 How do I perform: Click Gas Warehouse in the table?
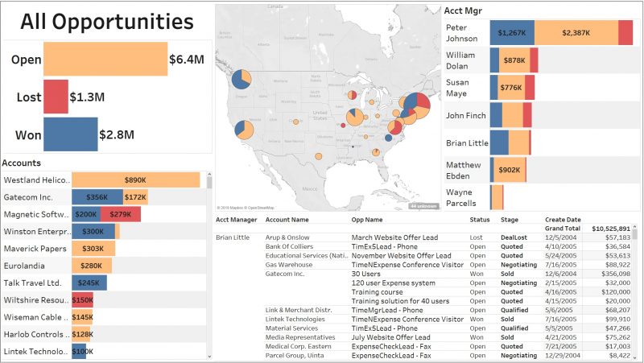coord(289,265)
